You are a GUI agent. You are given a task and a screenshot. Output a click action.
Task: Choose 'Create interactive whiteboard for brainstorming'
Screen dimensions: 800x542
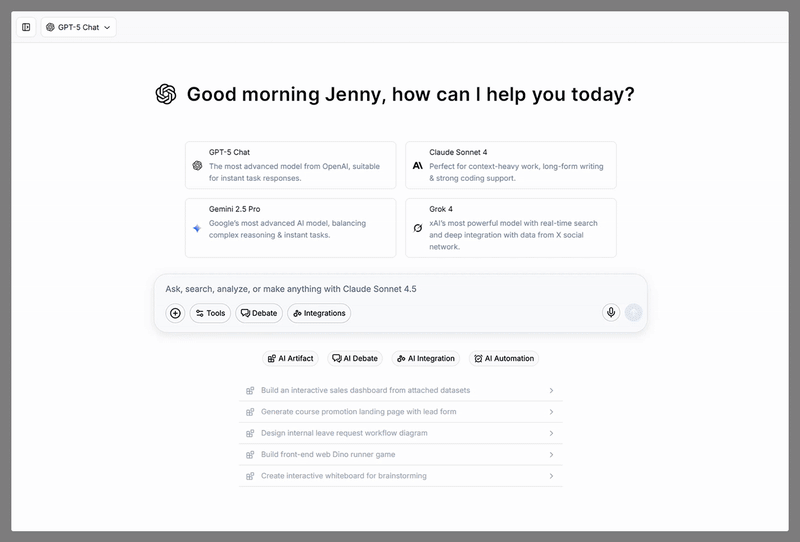click(401, 476)
